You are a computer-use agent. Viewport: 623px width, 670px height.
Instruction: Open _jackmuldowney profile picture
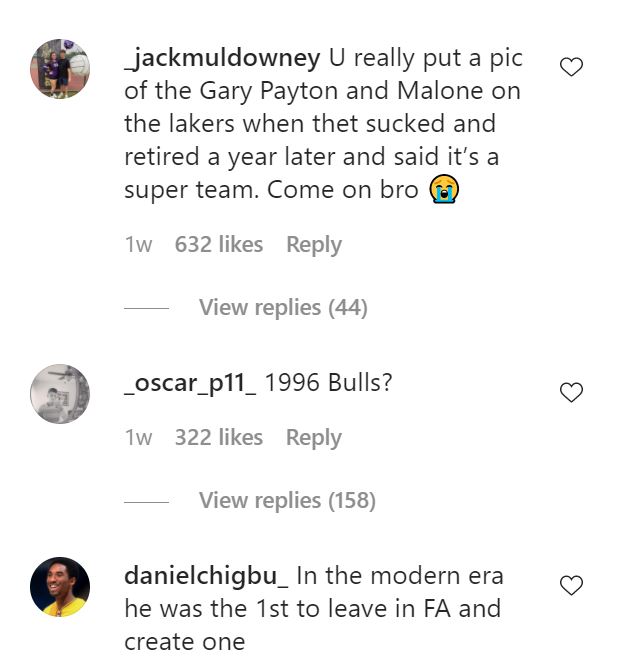[x=60, y=69]
